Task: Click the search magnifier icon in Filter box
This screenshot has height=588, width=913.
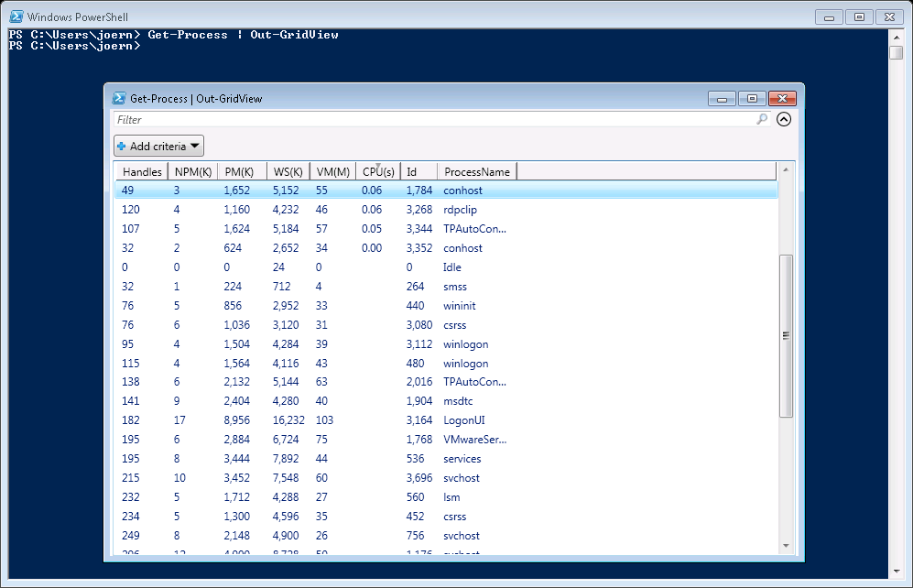Action: coord(762,119)
